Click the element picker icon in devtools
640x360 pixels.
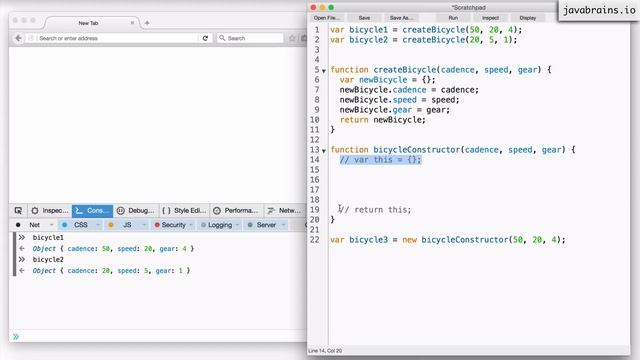coord(18,211)
